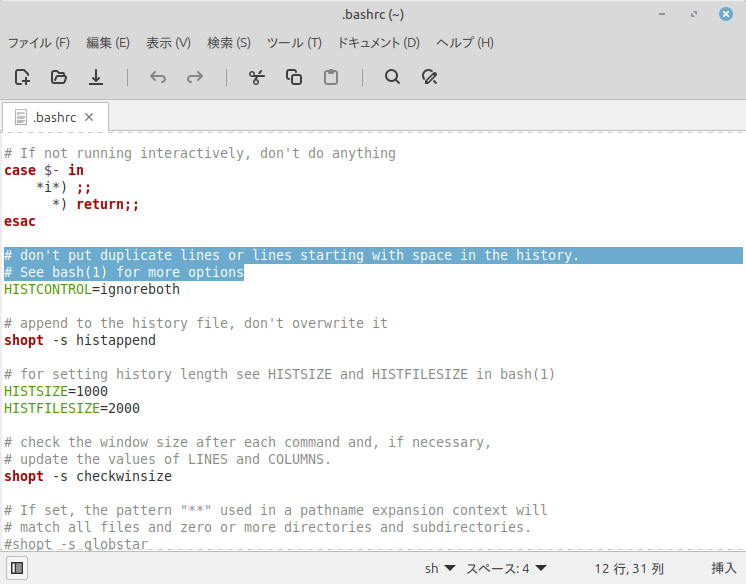
Task: Click the open file folder icon
Action: pos(59,77)
